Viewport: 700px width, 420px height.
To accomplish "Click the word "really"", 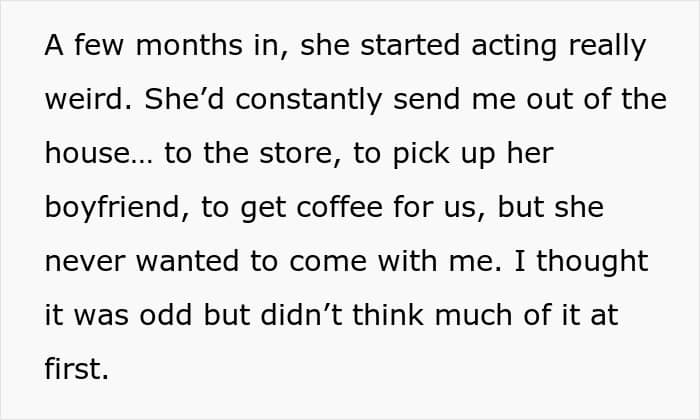I will tap(607, 48).
